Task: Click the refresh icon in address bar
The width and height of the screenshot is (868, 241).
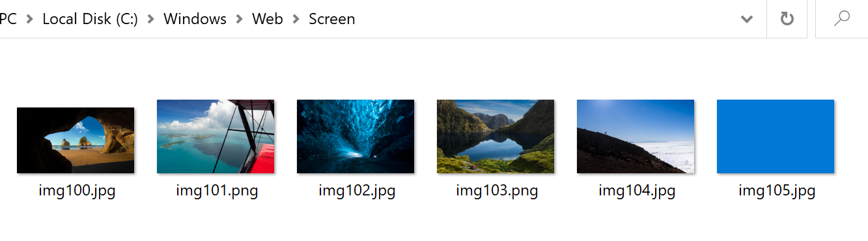Action: 787,19
